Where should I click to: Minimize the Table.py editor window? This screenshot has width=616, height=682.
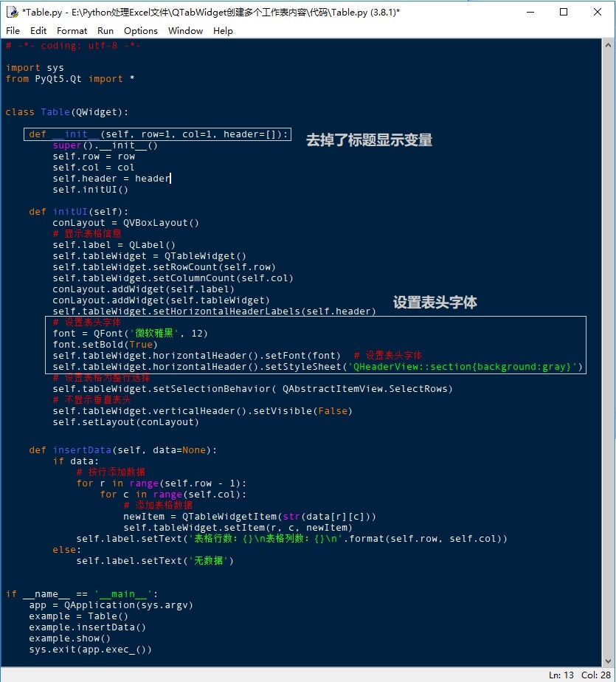point(530,12)
